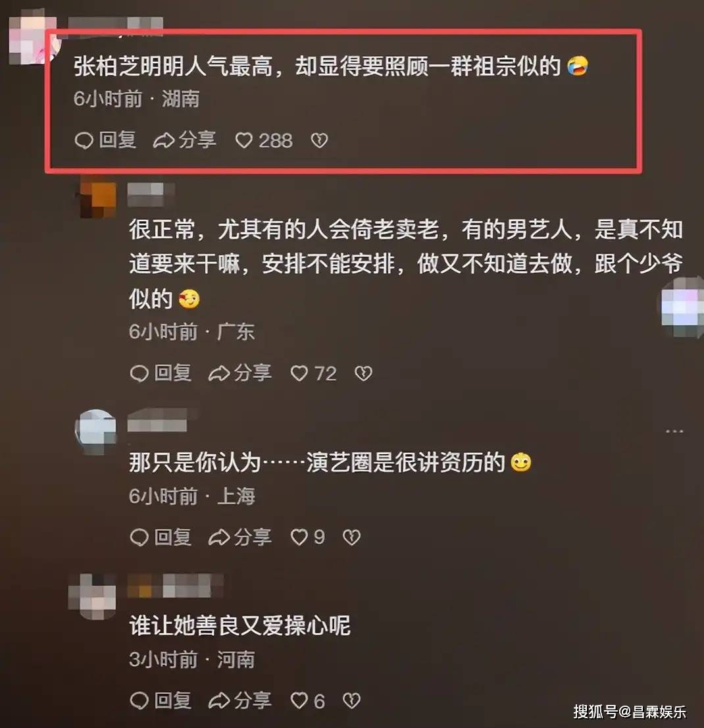Viewport: 704px width, 728px height.
Task: Reply to the 河南 comment
Action: [x=161, y=700]
